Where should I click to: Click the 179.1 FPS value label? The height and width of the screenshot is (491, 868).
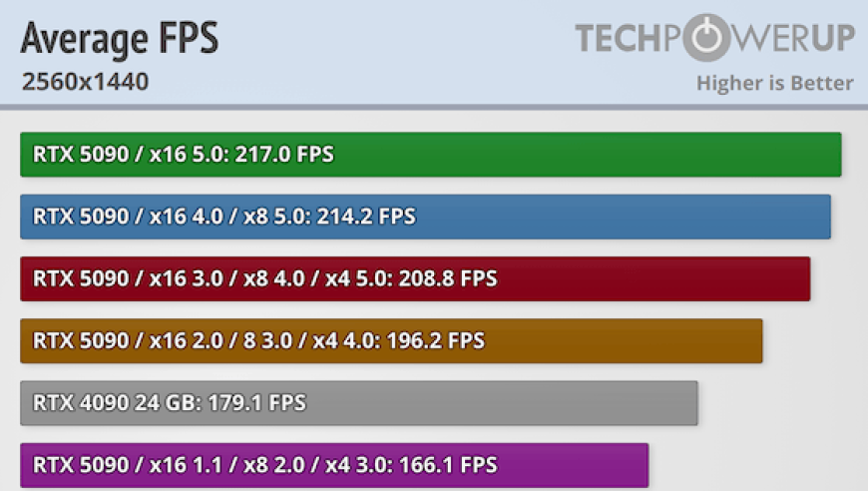click(256, 402)
